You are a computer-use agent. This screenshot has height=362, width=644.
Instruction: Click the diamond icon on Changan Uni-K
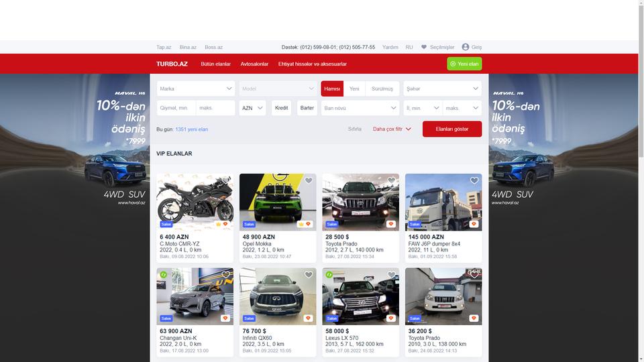[225, 318]
